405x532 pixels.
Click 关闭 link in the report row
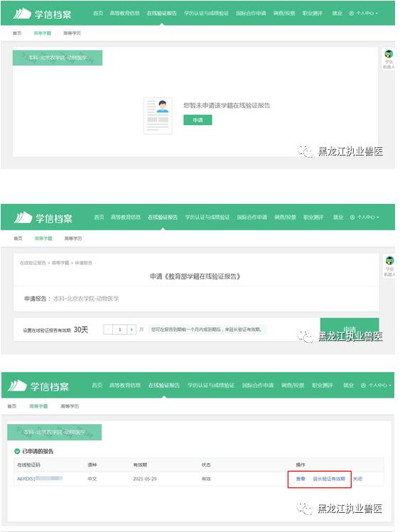(x=357, y=479)
